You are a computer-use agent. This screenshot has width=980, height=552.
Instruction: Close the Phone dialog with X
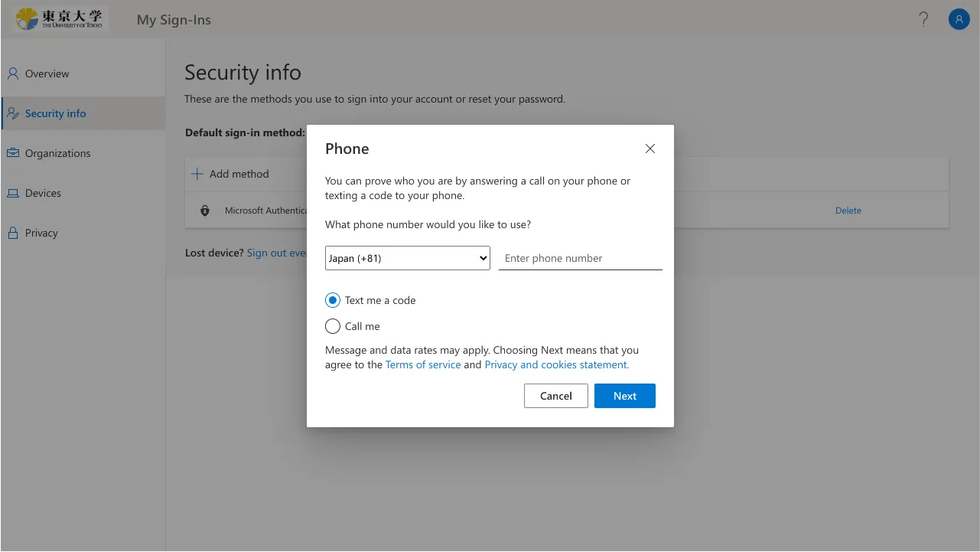tap(650, 149)
